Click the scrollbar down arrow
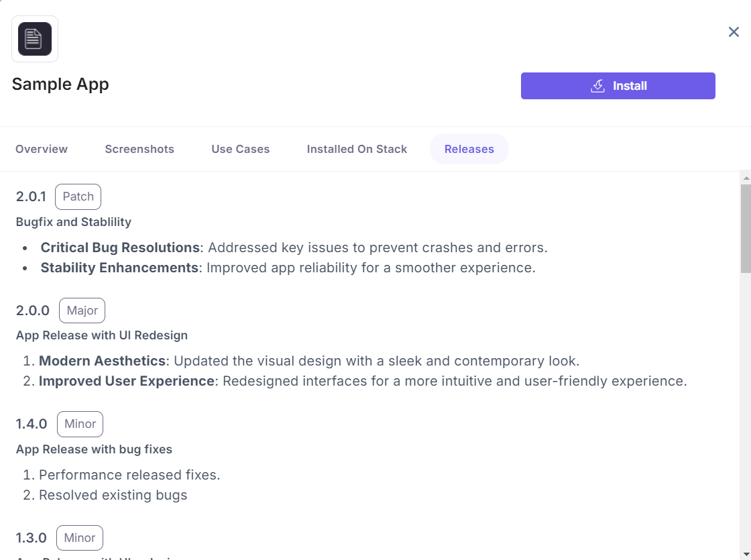Viewport: 751px width, 560px height. 745,554
